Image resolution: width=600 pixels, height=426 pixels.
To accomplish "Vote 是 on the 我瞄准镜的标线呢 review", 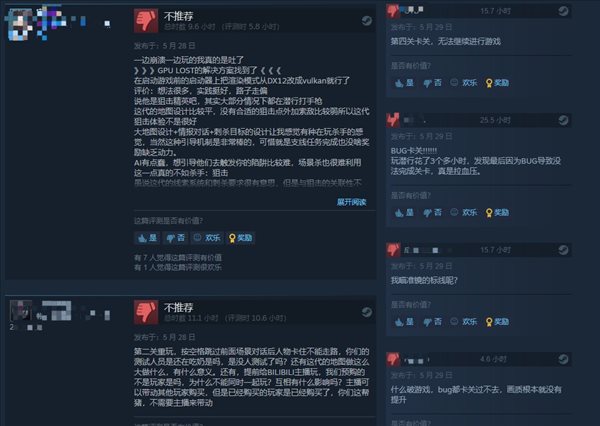I will [404, 322].
